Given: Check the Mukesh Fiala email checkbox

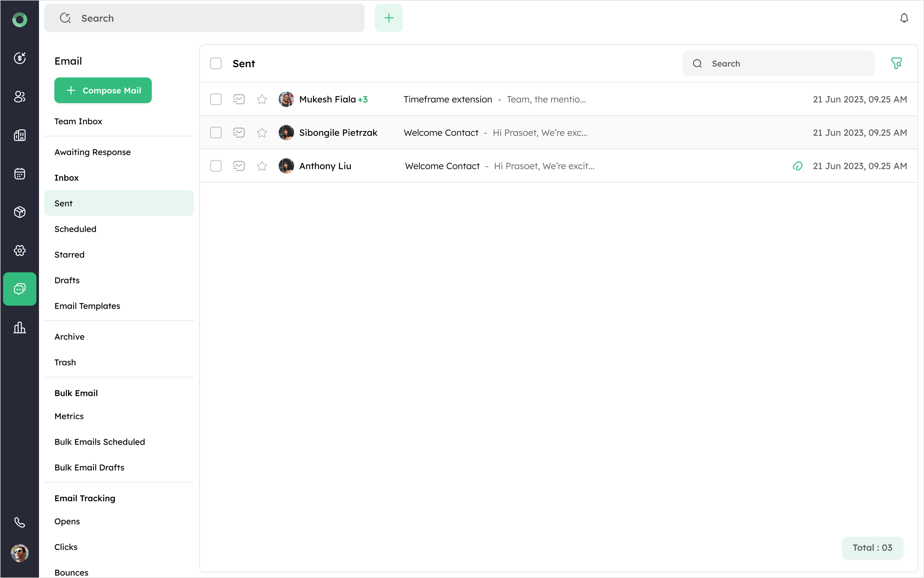Looking at the screenshot, I should coord(216,99).
